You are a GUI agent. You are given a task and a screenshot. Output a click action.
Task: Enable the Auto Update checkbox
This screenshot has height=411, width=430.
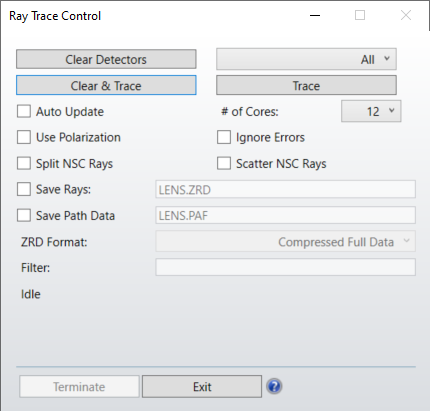point(24,111)
